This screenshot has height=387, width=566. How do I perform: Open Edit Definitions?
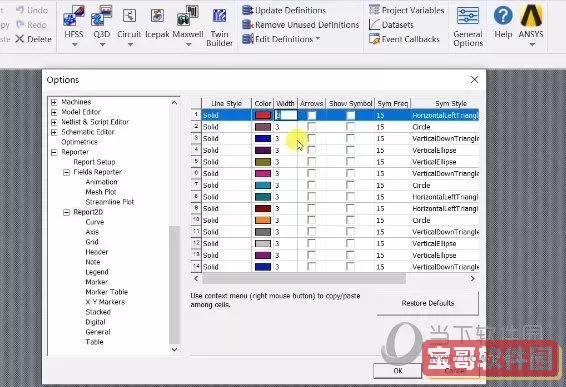click(x=281, y=39)
